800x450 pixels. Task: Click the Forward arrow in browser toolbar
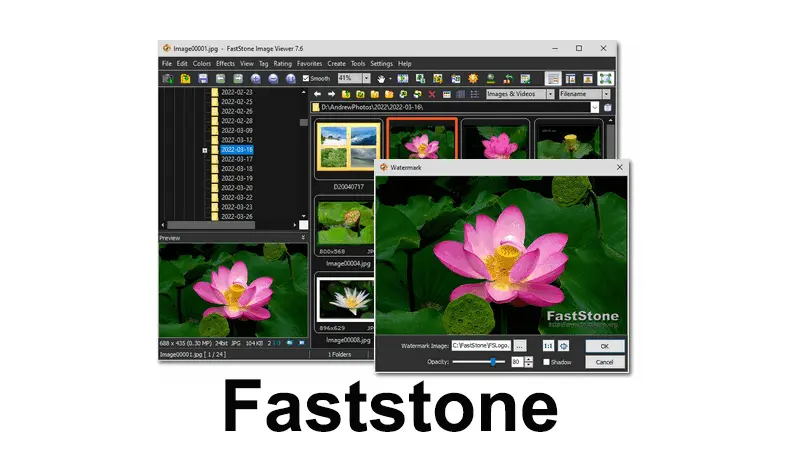[331, 94]
